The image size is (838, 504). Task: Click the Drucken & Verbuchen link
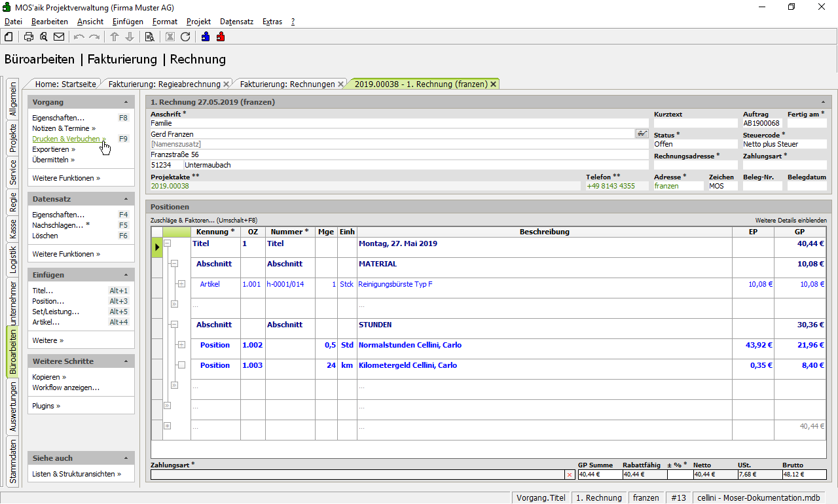click(x=66, y=139)
